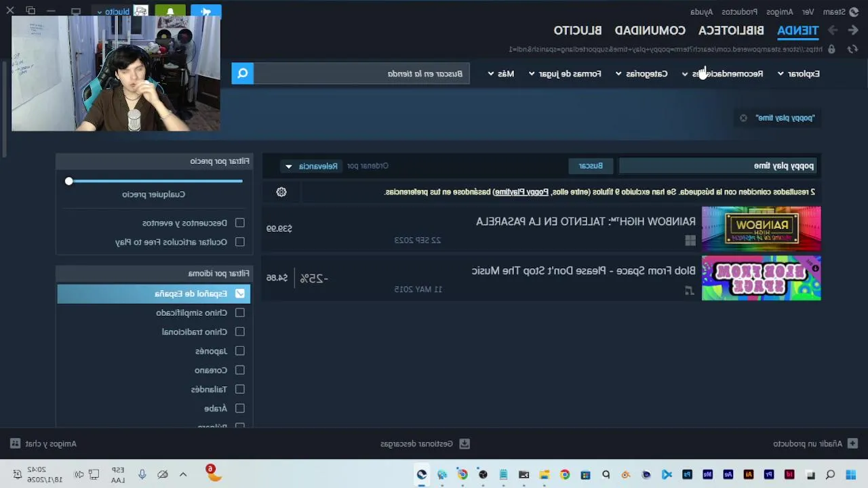Check Tailandés language filter

[240, 389]
